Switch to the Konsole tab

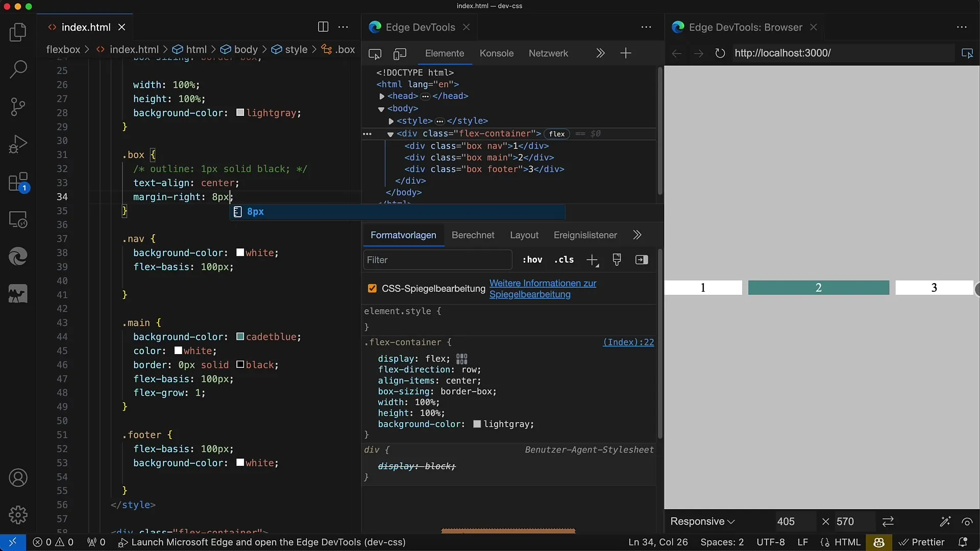point(497,53)
